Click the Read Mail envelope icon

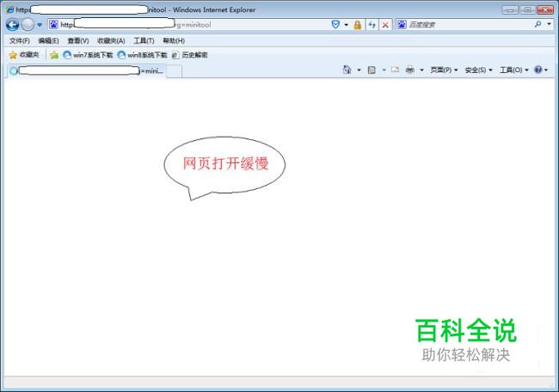[x=395, y=70]
